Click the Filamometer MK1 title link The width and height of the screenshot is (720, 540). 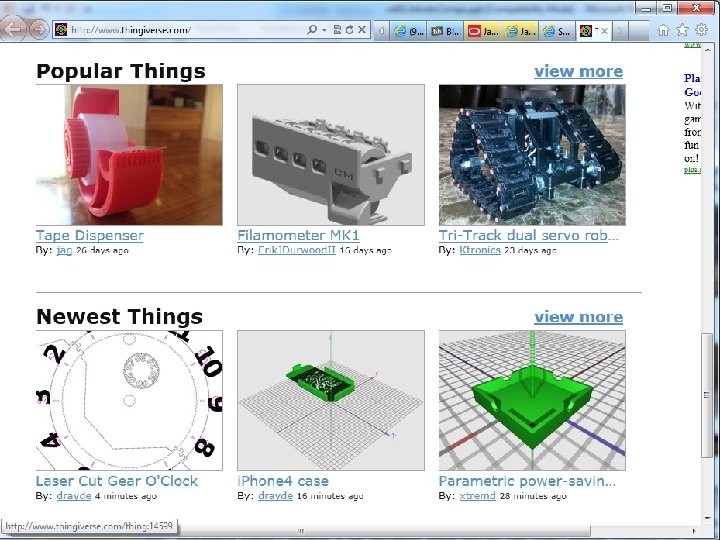coord(298,236)
